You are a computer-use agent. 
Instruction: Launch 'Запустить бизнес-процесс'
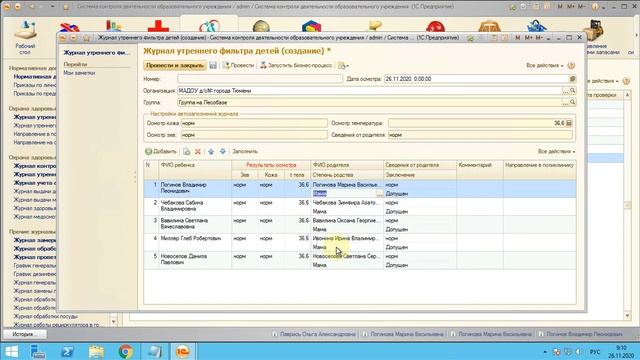[x=296, y=65]
